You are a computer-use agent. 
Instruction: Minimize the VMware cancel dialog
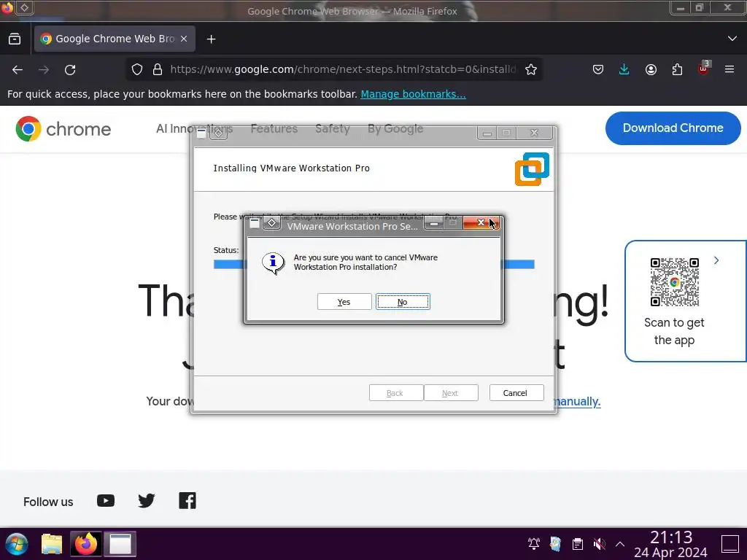pyautogui.click(x=434, y=222)
